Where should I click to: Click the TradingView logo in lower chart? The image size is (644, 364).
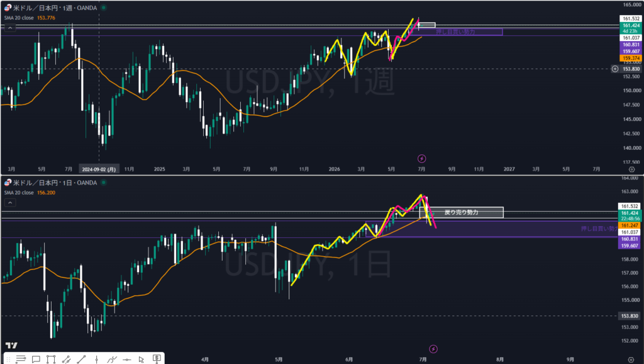pyautogui.click(x=11, y=346)
